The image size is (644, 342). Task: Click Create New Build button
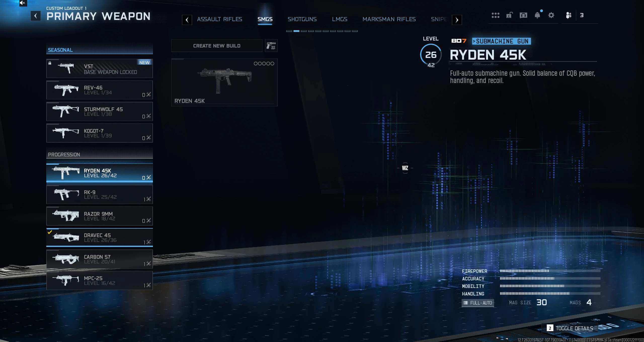point(217,46)
